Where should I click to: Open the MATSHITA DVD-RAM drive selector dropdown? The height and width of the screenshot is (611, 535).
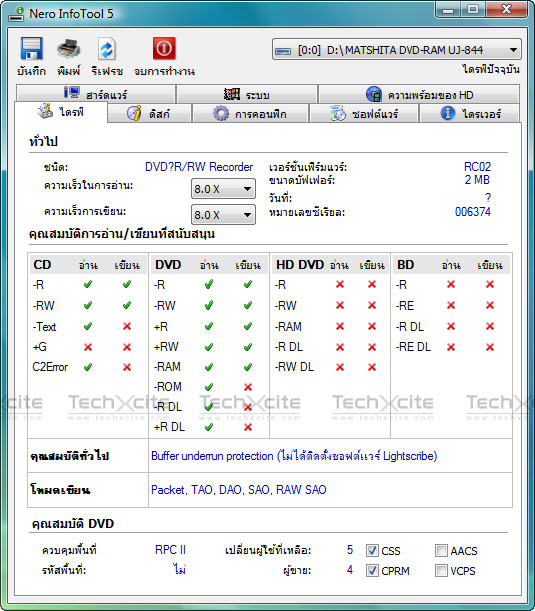(397, 49)
